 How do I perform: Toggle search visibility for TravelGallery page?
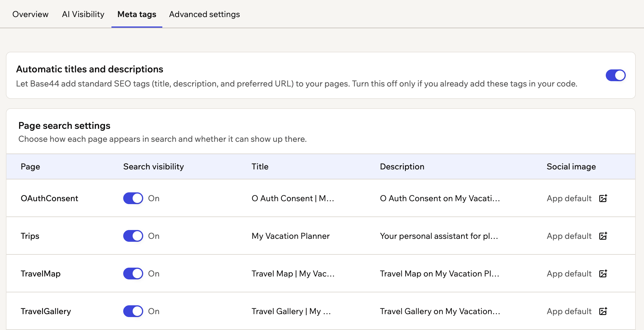pos(133,311)
